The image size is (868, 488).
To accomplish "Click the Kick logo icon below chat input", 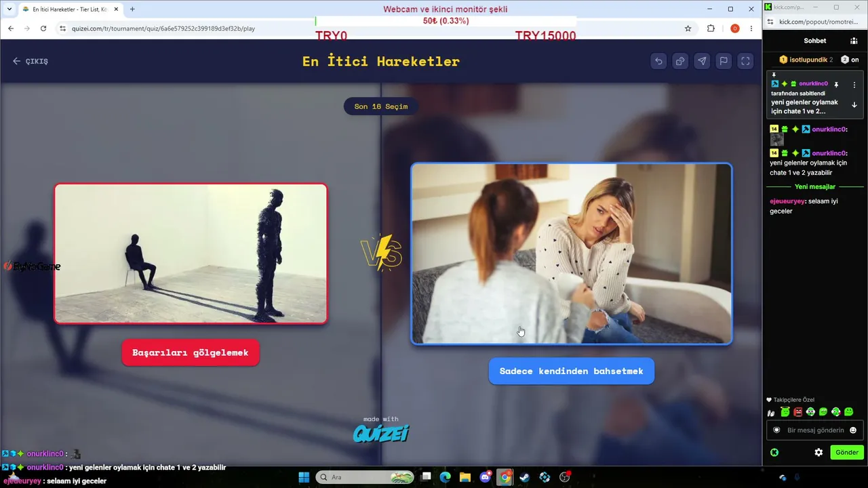I will pos(774,452).
